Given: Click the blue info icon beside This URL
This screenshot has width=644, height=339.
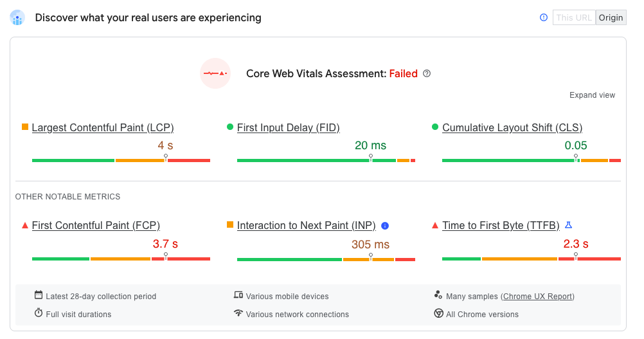Looking at the screenshot, I should pyautogui.click(x=543, y=17).
